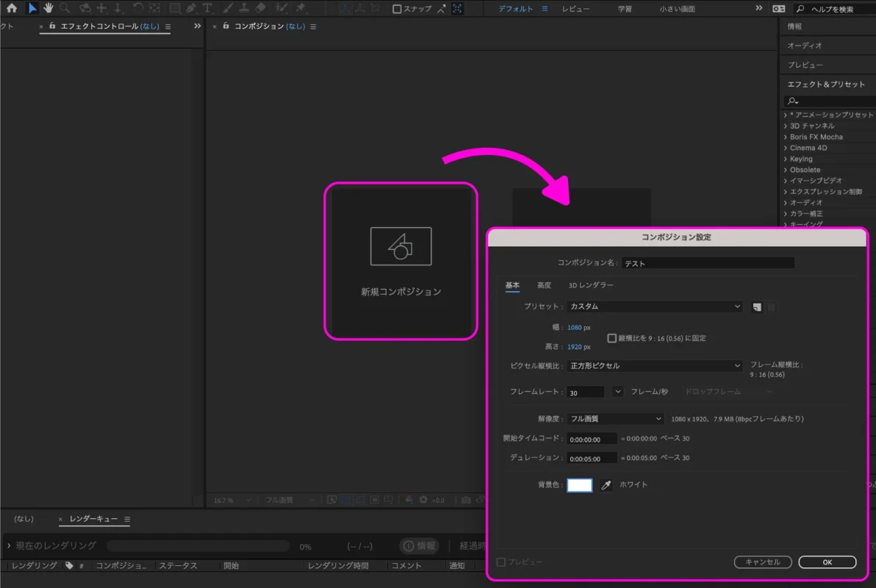Select the Clone Stamp tool

click(x=244, y=8)
